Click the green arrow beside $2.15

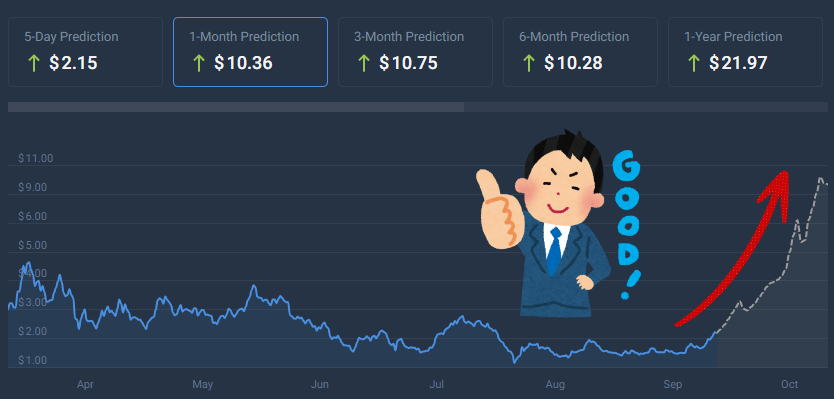click(x=34, y=63)
